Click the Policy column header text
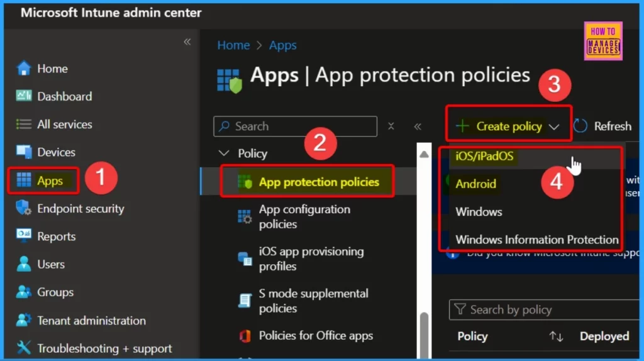This screenshot has height=361, width=644. (472, 336)
